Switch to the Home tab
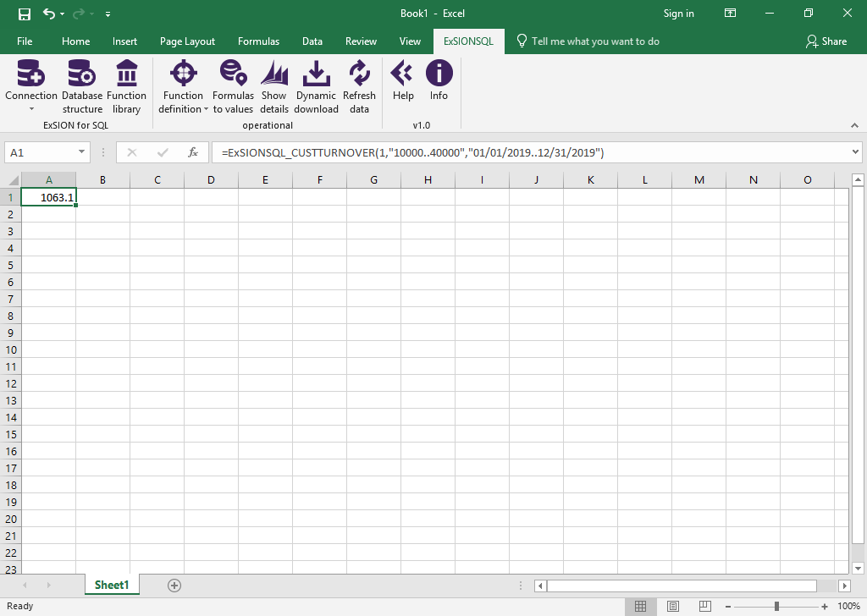This screenshot has height=616, width=867. 75,41
